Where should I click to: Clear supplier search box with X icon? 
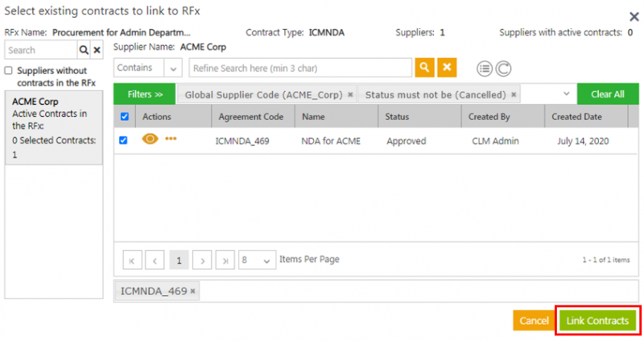pos(97,50)
